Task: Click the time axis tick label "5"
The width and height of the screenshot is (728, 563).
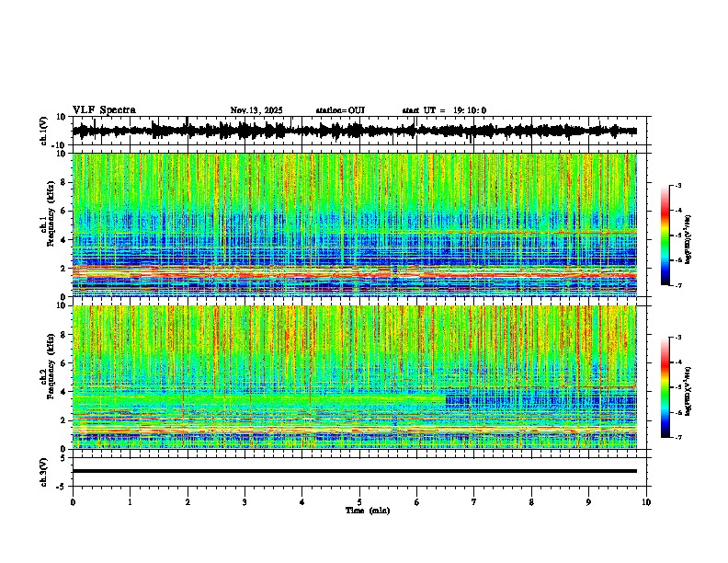Action: click(x=359, y=502)
